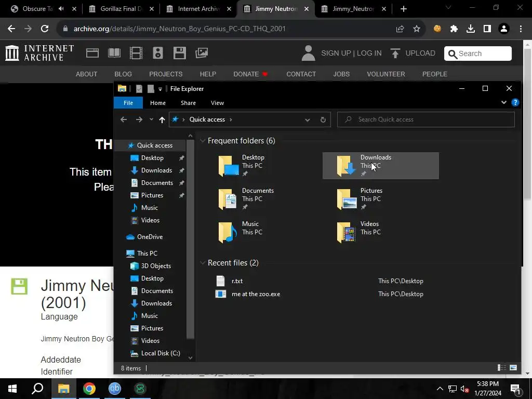Open the Pictures frequent folder tile
532x399 pixels.
pyautogui.click(x=380, y=199)
